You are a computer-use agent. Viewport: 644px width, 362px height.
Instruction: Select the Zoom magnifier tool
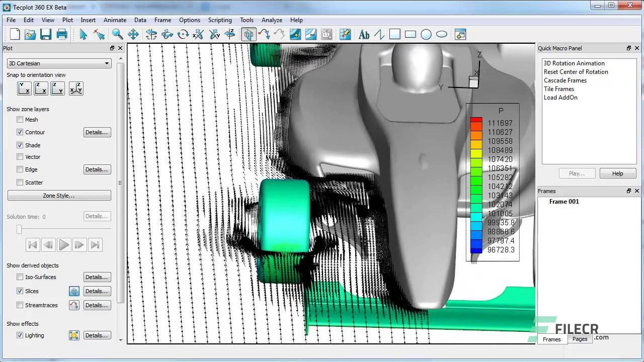pos(117,34)
